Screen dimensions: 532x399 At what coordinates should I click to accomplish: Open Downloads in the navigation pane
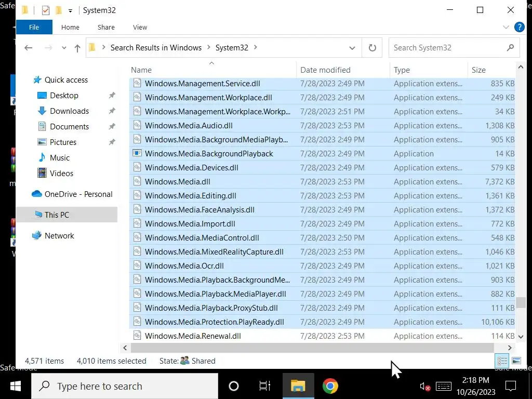tap(69, 111)
